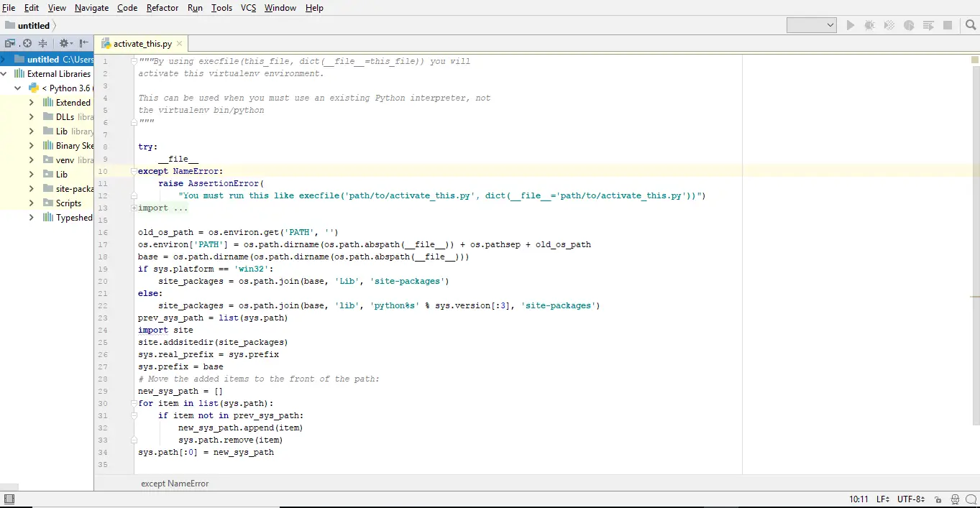Toggle tool window buttons icon at bottom-left

point(9,499)
